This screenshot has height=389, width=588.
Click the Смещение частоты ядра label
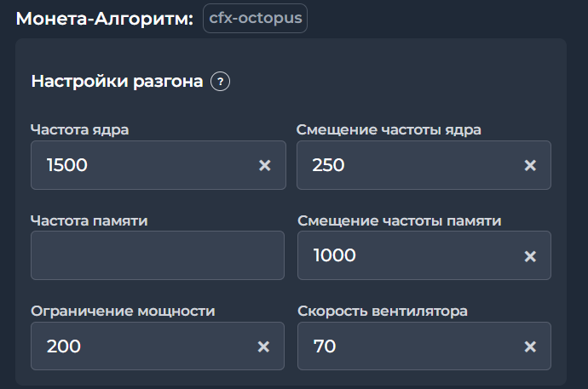(x=389, y=129)
